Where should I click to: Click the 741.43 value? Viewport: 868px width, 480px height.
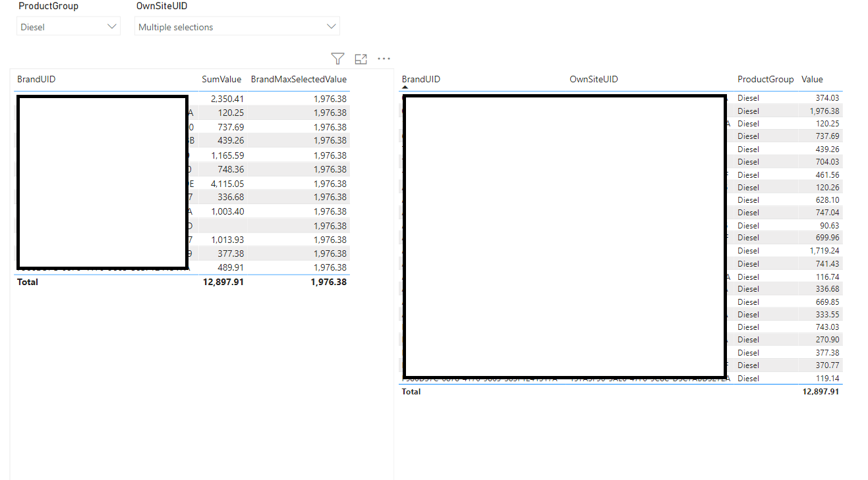(827, 263)
